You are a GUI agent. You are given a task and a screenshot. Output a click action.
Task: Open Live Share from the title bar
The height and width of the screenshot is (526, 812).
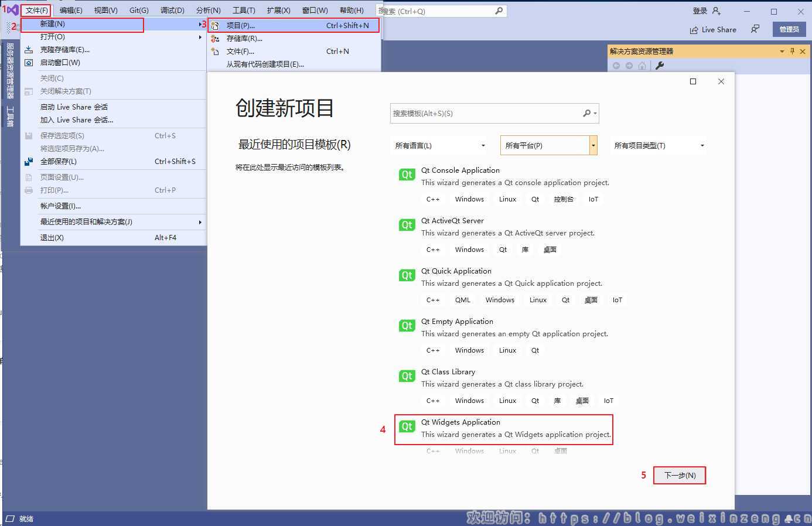click(x=712, y=29)
